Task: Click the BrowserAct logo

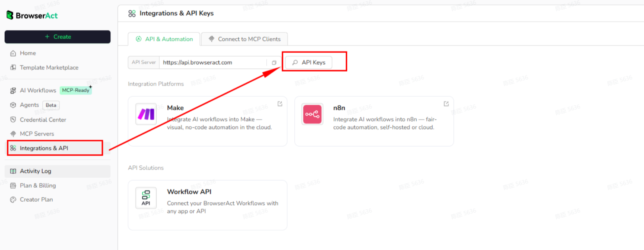Action: [32, 15]
